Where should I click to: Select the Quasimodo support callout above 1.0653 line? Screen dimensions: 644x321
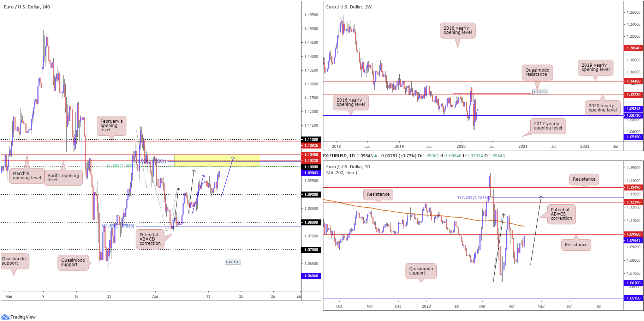point(73,262)
